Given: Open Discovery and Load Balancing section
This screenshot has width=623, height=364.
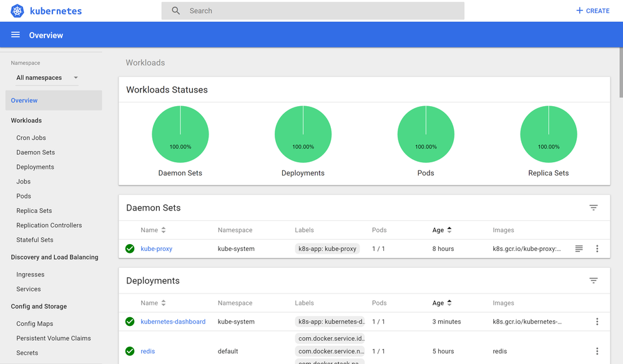Looking at the screenshot, I should point(54,257).
